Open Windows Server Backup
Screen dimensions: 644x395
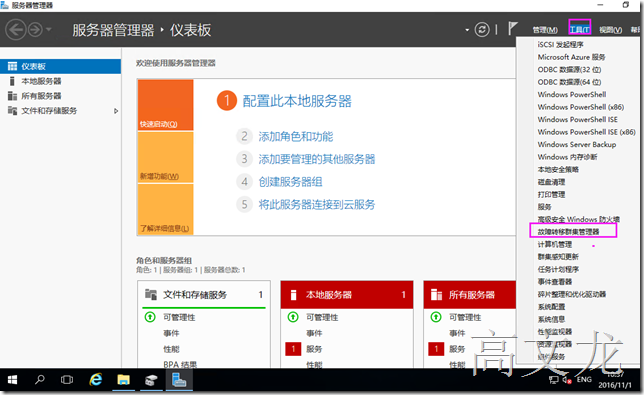(x=577, y=145)
